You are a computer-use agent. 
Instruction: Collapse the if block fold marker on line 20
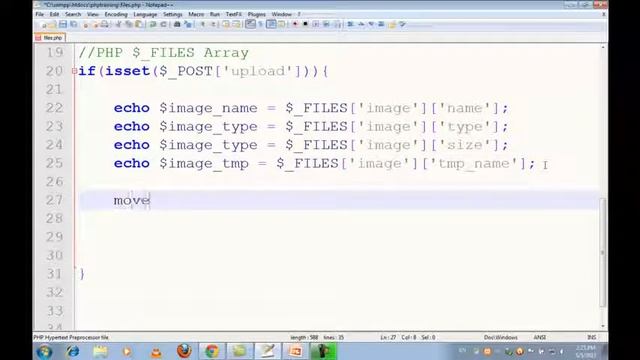point(74,71)
